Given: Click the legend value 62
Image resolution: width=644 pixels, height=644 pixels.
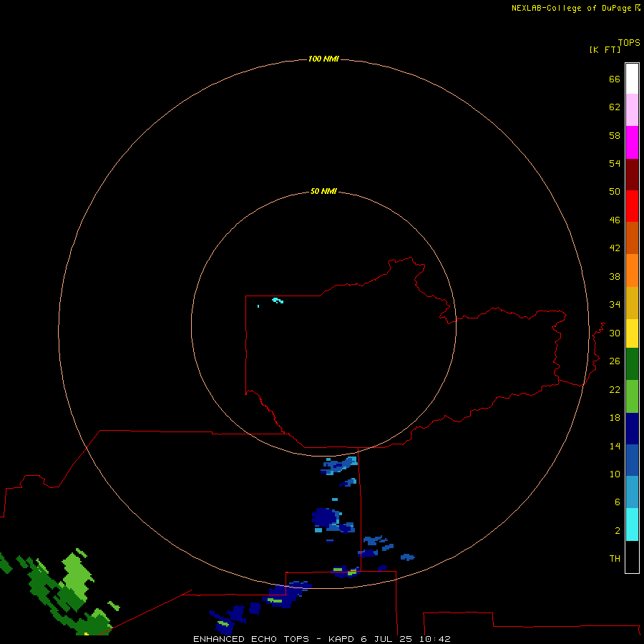Looking at the screenshot, I should click(x=615, y=107).
